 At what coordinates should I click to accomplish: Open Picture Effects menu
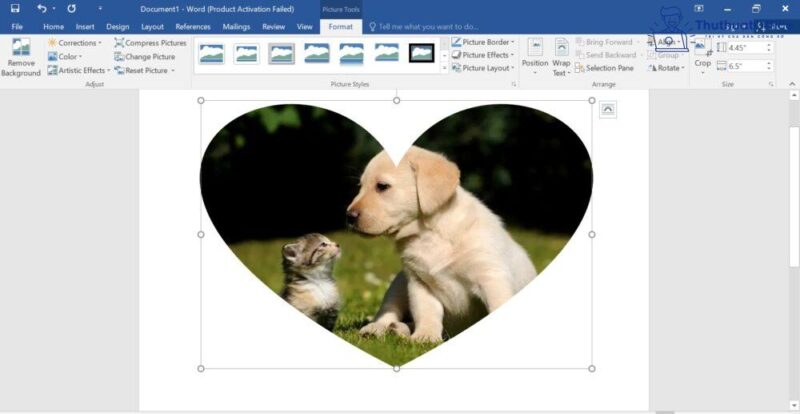pyautogui.click(x=483, y=55)
